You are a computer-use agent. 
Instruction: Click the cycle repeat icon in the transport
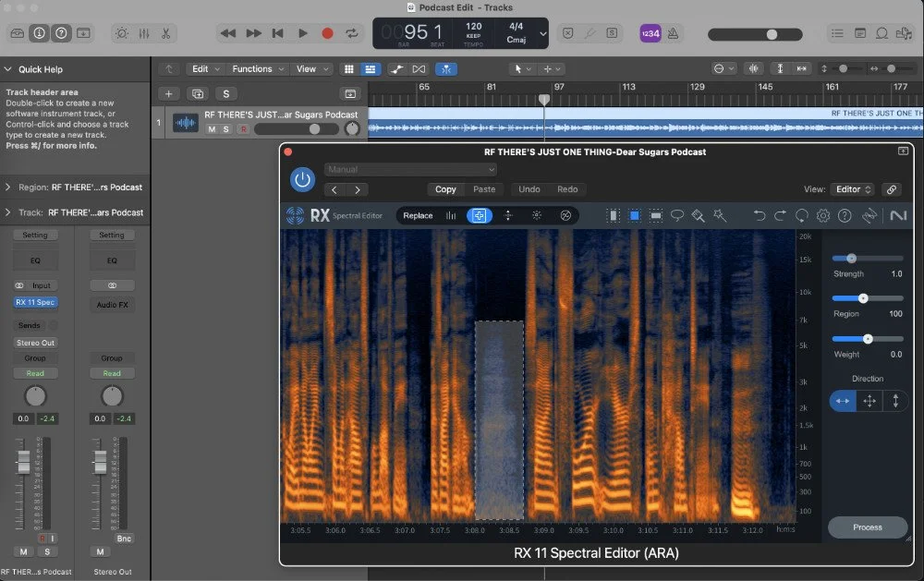tap(352, 32)
